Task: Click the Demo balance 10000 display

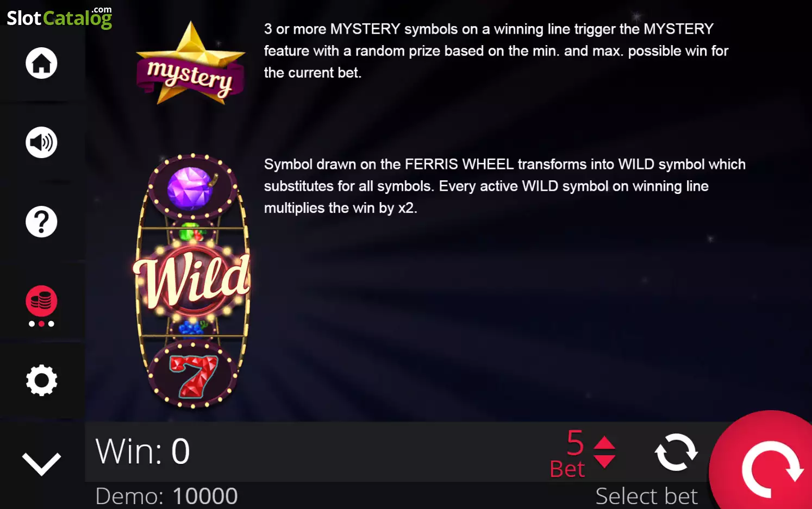Action: (x=166, y=496)
